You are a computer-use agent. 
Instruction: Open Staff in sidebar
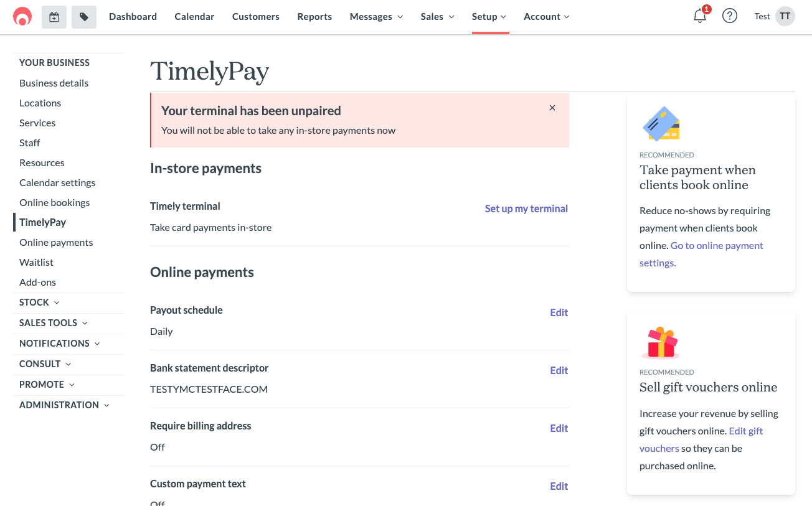tap(29, 143)
